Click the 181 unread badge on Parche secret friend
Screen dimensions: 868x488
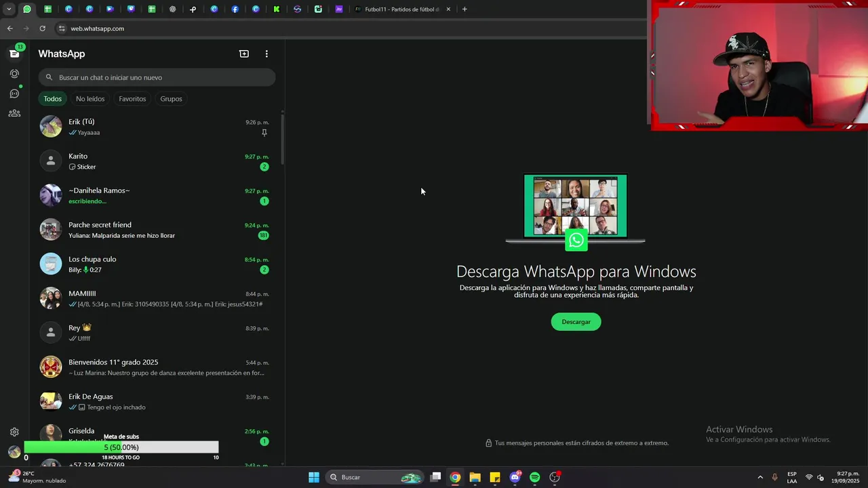(263, 236)
